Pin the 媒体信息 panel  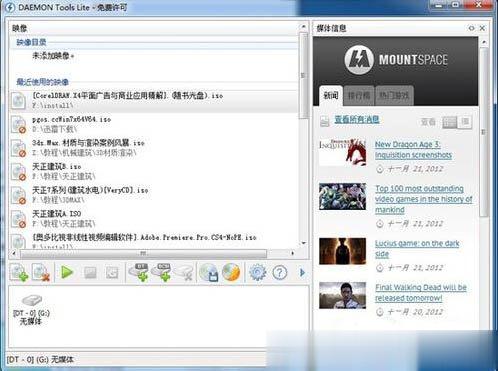click(x=471, y=28)
